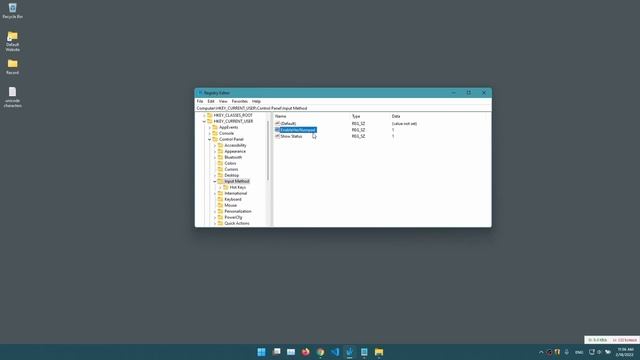
Task: Open the Help menu
Action: tap(256, 101)
